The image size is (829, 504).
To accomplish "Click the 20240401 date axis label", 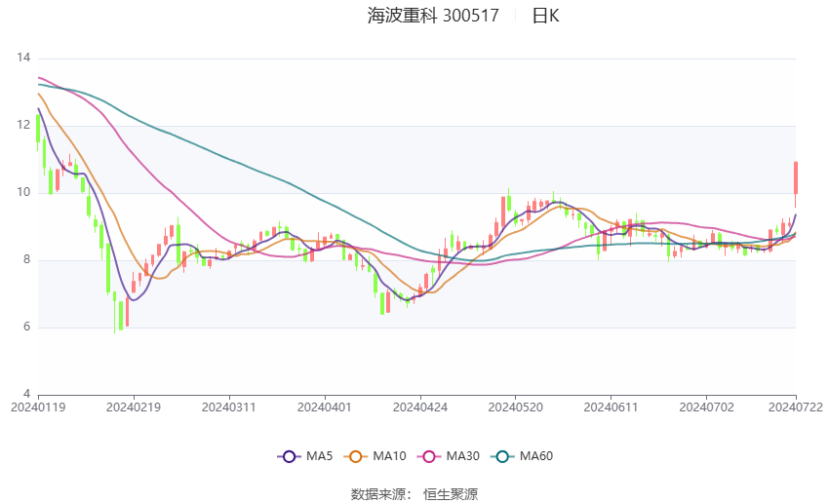I will point(324,407).
